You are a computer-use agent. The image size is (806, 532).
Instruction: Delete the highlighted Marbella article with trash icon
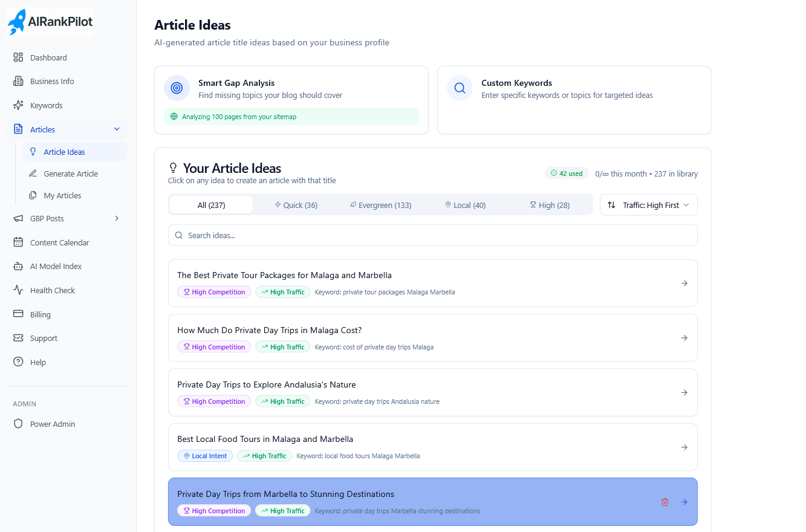click(x=665, y=502)
